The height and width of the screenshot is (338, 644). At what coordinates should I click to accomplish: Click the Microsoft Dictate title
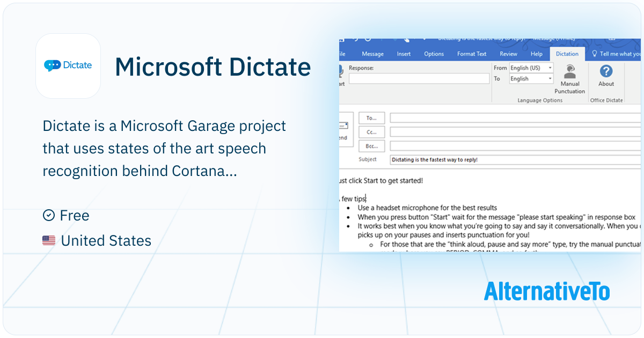pyautogui.click(x=213, y=67)
